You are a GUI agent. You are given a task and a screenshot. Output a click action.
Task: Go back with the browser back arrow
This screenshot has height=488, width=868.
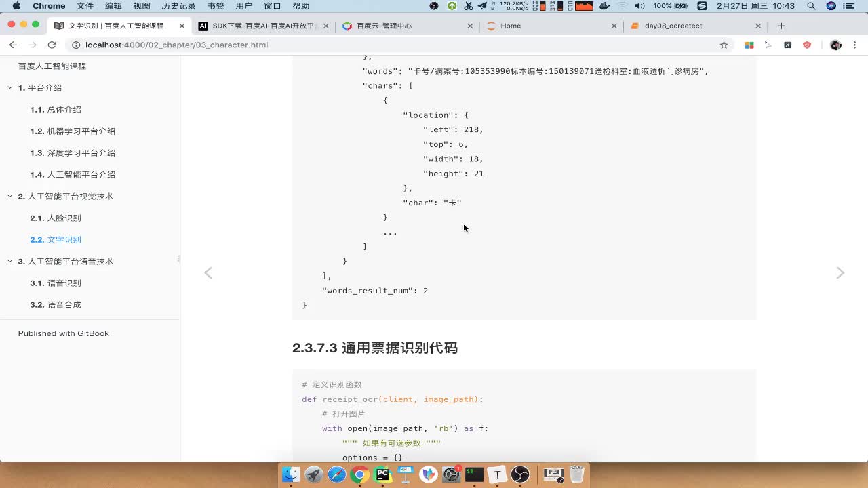click(13, 45)
